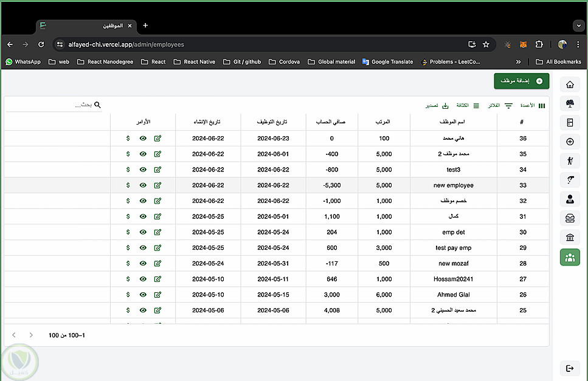Open the Global material bookmarks folder
This screenshot has width=588, height=381.
click(331, 62)
